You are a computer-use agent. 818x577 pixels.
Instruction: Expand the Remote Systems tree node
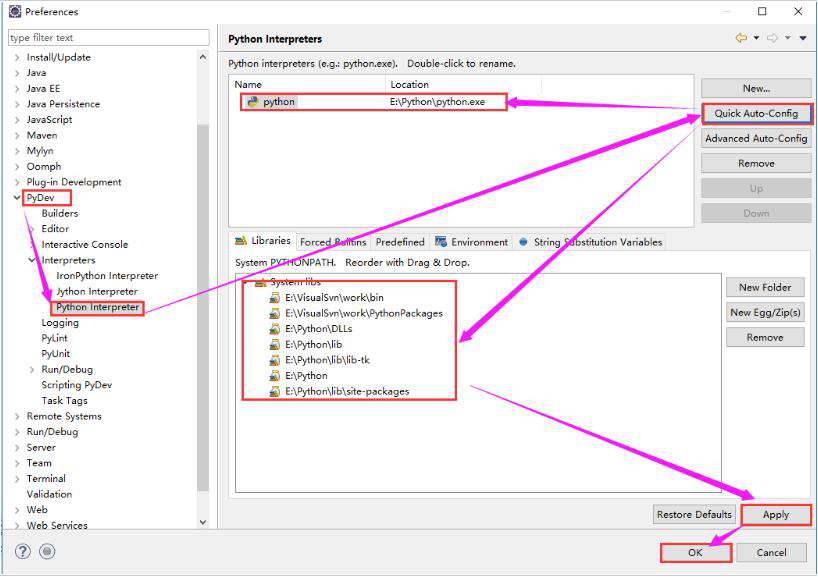(17, 416)
